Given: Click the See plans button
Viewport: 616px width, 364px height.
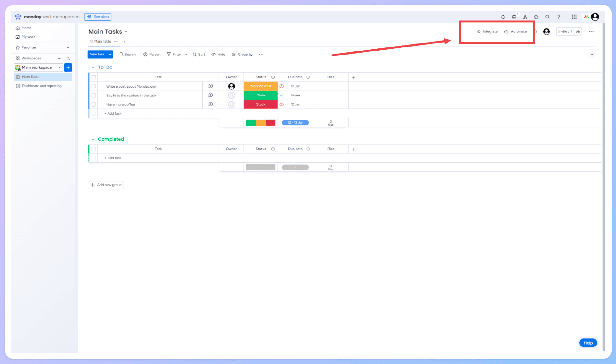Looking at the screenshot, I should point(98,17).
